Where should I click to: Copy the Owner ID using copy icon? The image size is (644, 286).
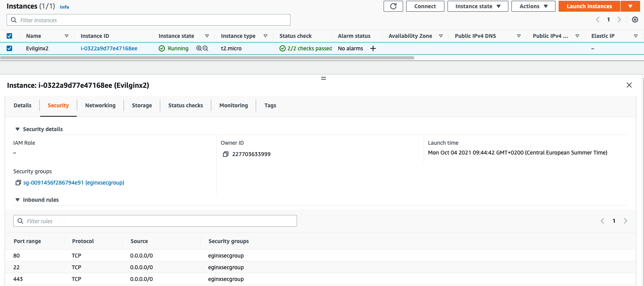[x=225, y=154]
